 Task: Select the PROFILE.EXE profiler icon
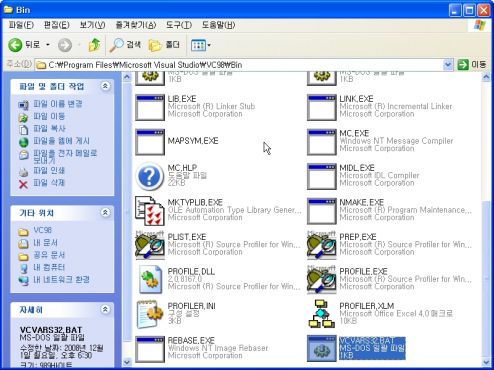322,280
